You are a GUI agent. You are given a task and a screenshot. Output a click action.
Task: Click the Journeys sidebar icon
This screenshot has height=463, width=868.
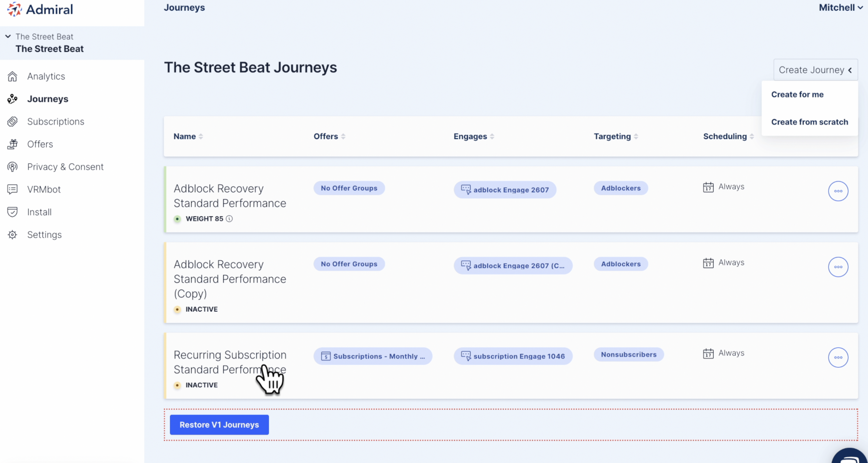pyautogui.click(x=13, y=99)
